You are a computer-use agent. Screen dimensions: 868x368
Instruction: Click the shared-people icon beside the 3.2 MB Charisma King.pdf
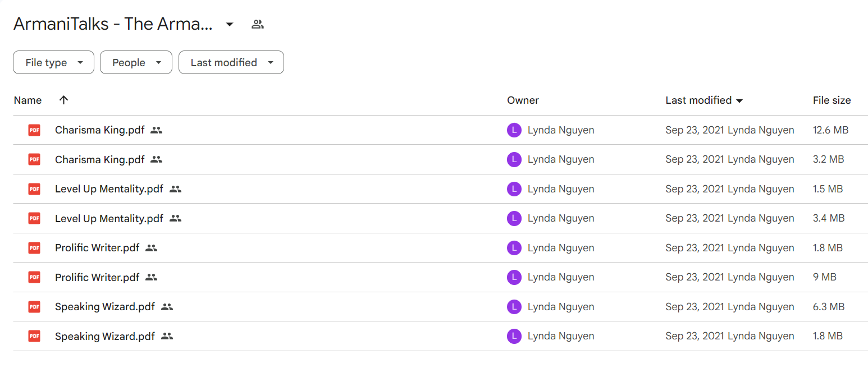157,159
